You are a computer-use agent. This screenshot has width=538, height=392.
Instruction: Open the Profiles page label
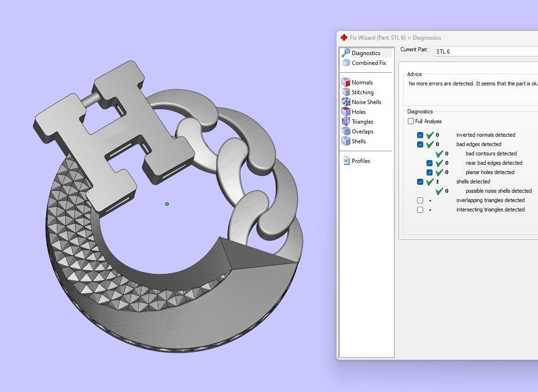click(361, 161)
